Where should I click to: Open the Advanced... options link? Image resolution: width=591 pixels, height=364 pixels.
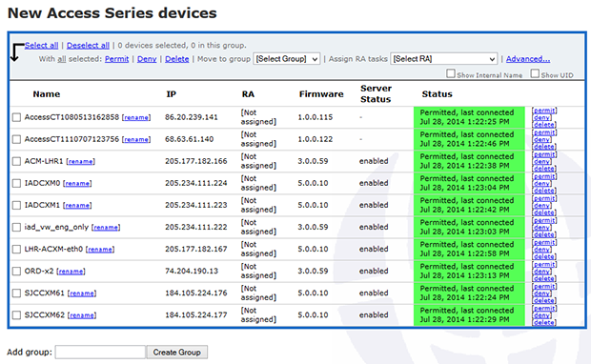pyautogui.click(x=528, y=59)
